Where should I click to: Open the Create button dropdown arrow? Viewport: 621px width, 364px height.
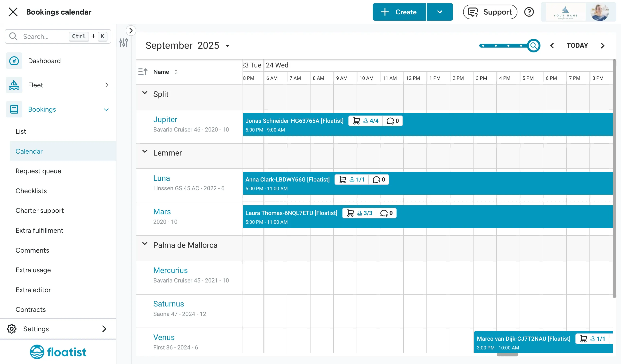[440, 12]
